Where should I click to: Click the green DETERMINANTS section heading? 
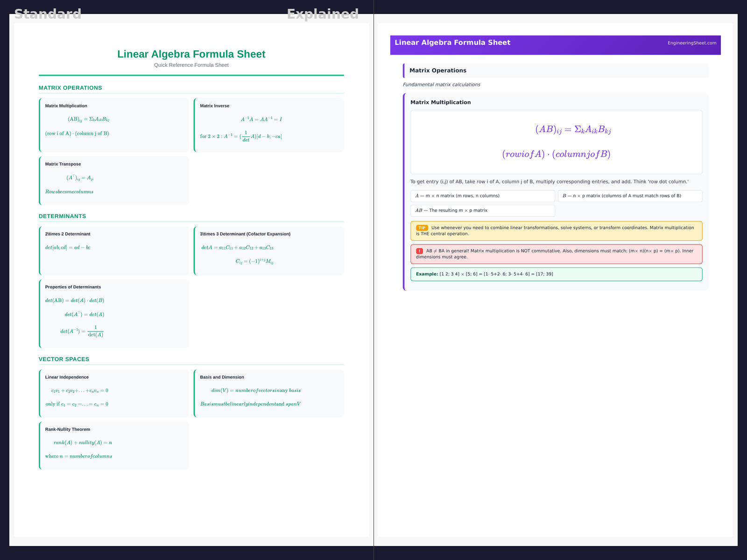[x=63, y=216]
